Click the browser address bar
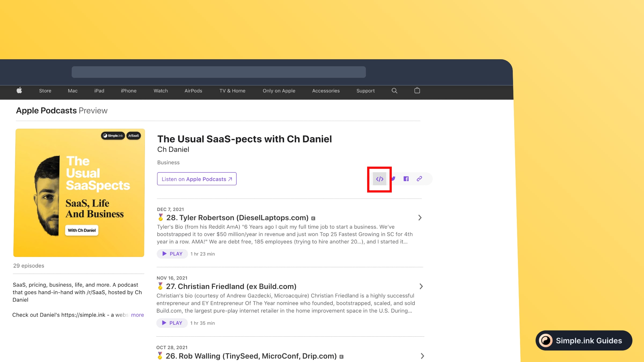Image resolution: width=644 pixels, height=362 pixels. click(x=219, y=72)
